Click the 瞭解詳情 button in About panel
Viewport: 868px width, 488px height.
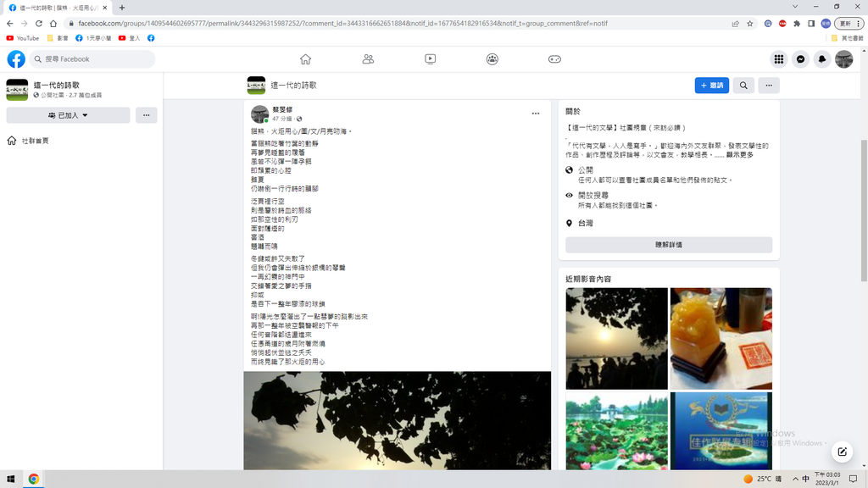pyautogui.click(x=669, y=245)
